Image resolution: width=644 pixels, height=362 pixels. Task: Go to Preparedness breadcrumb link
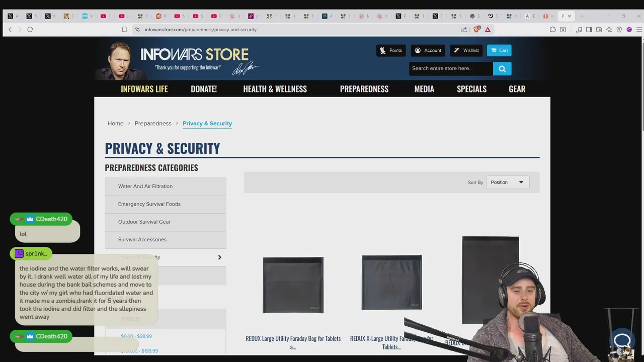pos(153,124)
